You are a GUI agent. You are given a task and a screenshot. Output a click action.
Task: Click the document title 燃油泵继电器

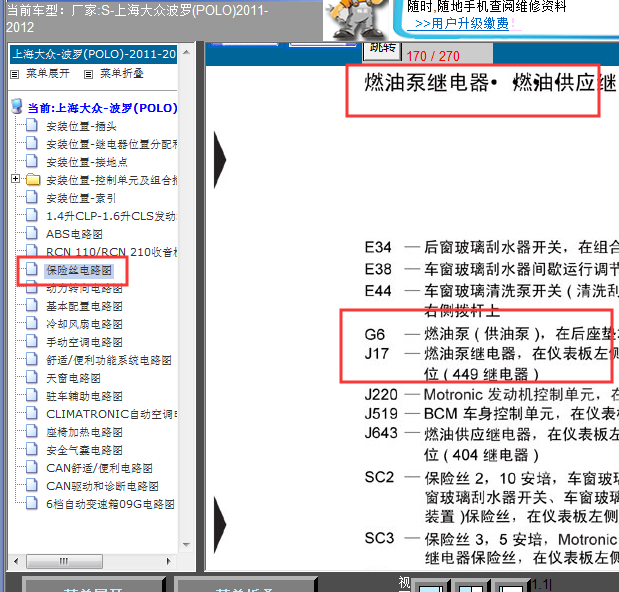click(427, 83)
